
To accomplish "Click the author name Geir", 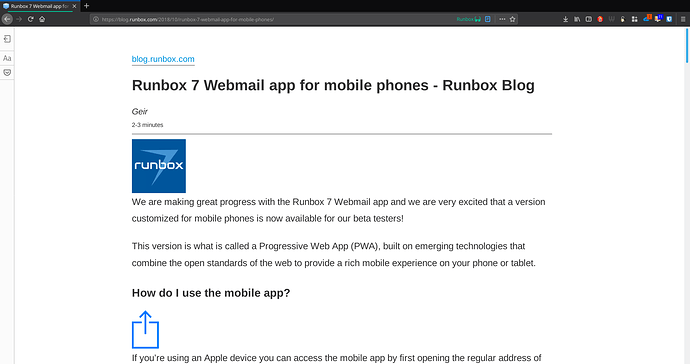I will point(139,111).
